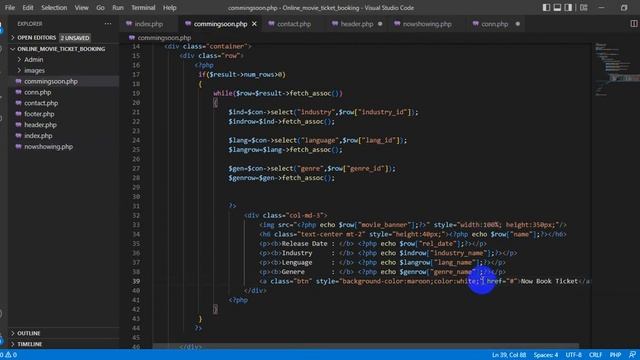Viewport: 640px width, 360px height.
Task: Open the Edit menu
Action: point(28,8)
